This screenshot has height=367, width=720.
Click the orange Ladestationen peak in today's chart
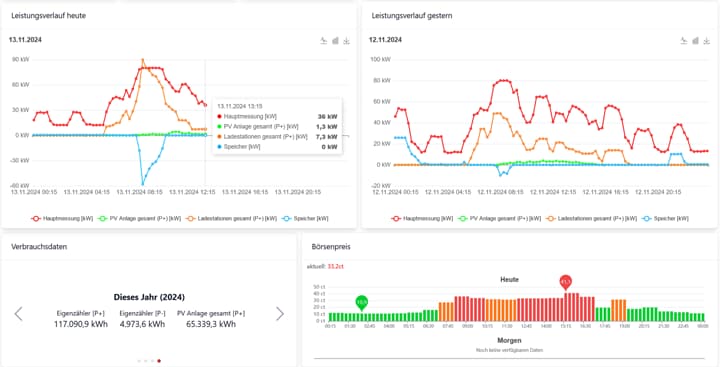click(143, 60)
